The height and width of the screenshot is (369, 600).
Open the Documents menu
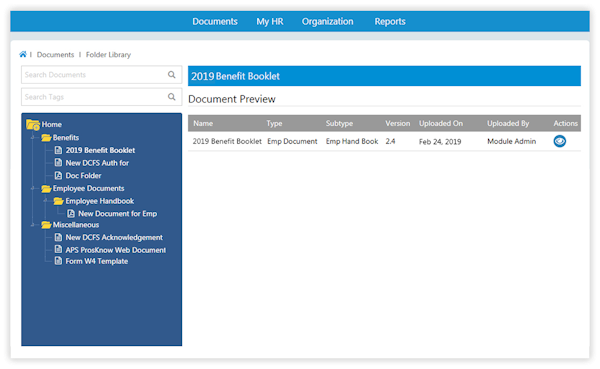(215, 21)
